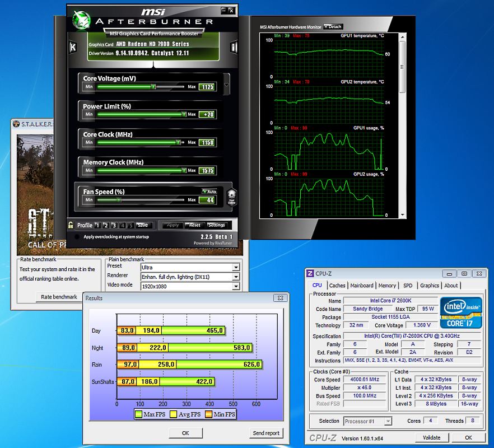Viewport: 494px width, 448px height.
Task: Click the Reset button in Afterburner
Action: click(x=194, y=225)
